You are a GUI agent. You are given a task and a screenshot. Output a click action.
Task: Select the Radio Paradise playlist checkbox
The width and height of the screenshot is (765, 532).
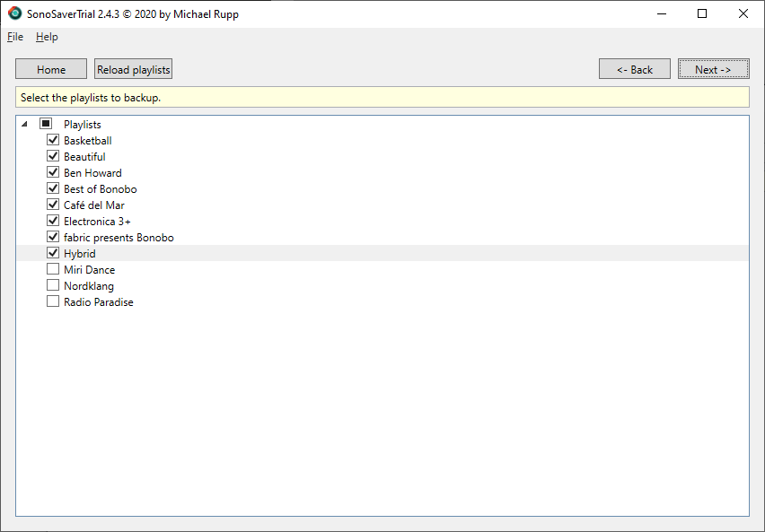tap(53, 301)
